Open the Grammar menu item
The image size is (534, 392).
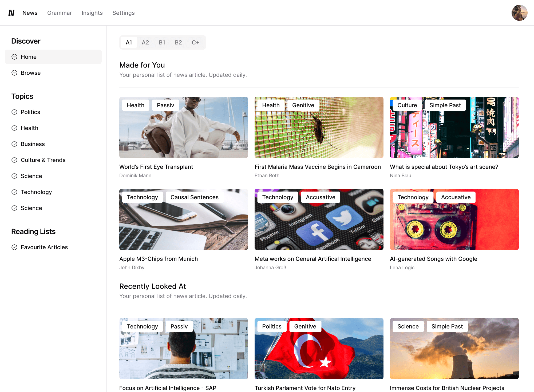(x=59, y=13)
